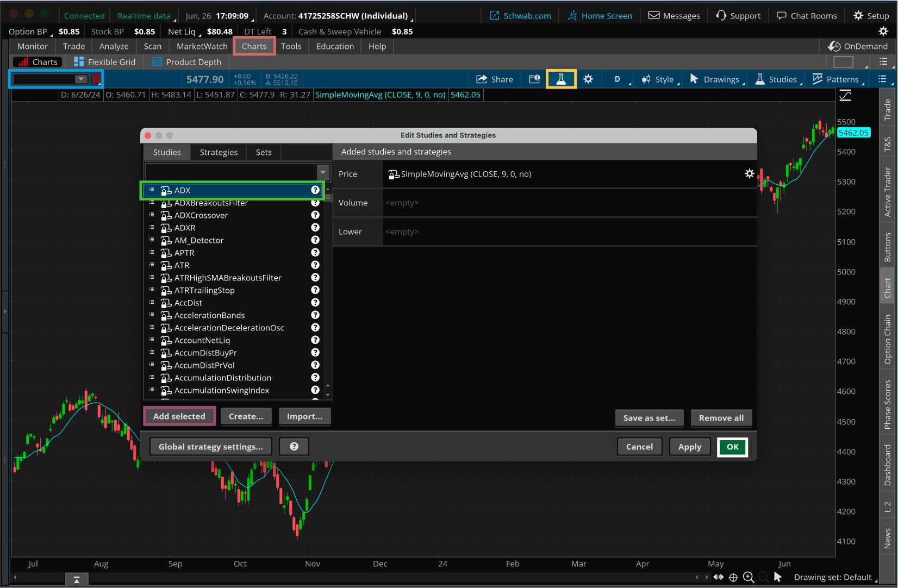Select AccelerationBands in the studies list
The image size is (898, 588).
(x=234, y=315)
